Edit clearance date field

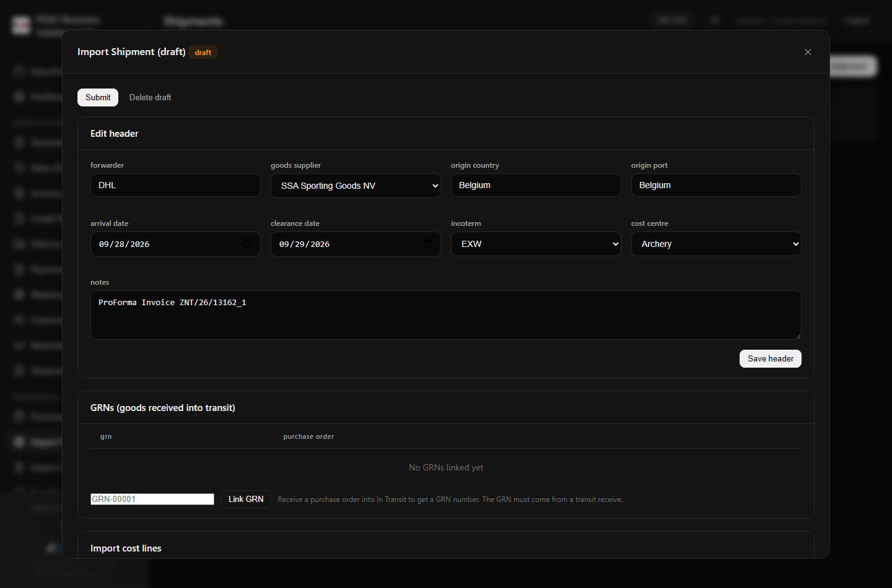tap(356, 244)
